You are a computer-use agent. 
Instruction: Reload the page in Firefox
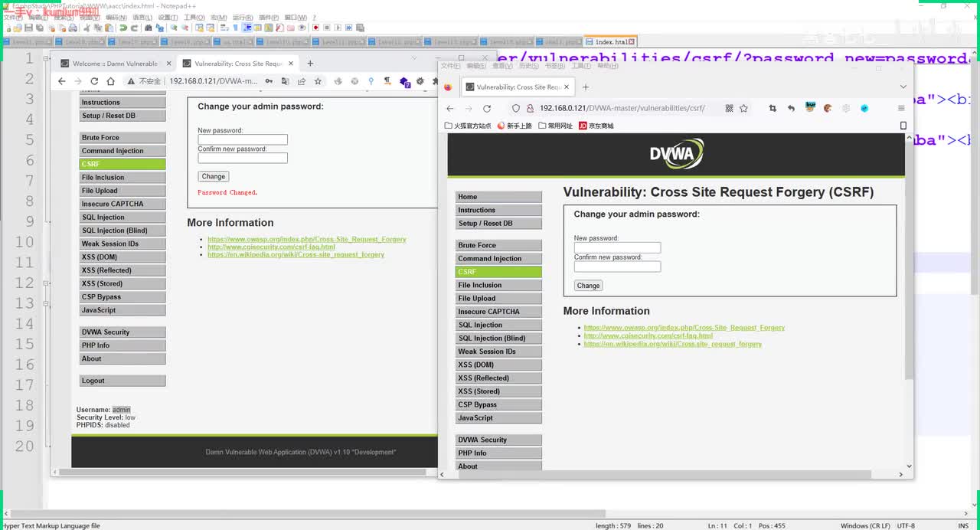(486, 109)
